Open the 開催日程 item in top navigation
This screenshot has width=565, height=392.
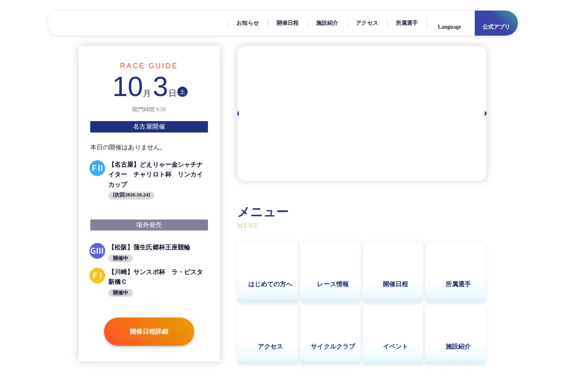[x=288, y=23]
